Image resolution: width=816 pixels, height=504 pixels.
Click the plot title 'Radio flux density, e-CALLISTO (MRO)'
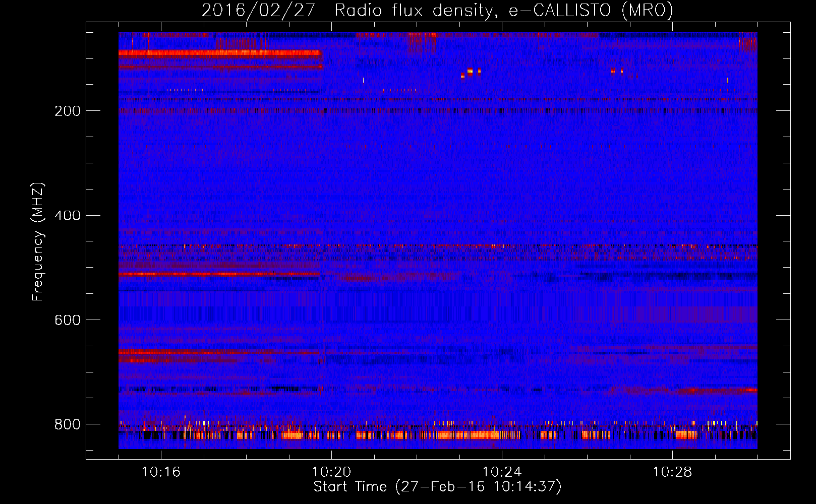tap(504, 11)
